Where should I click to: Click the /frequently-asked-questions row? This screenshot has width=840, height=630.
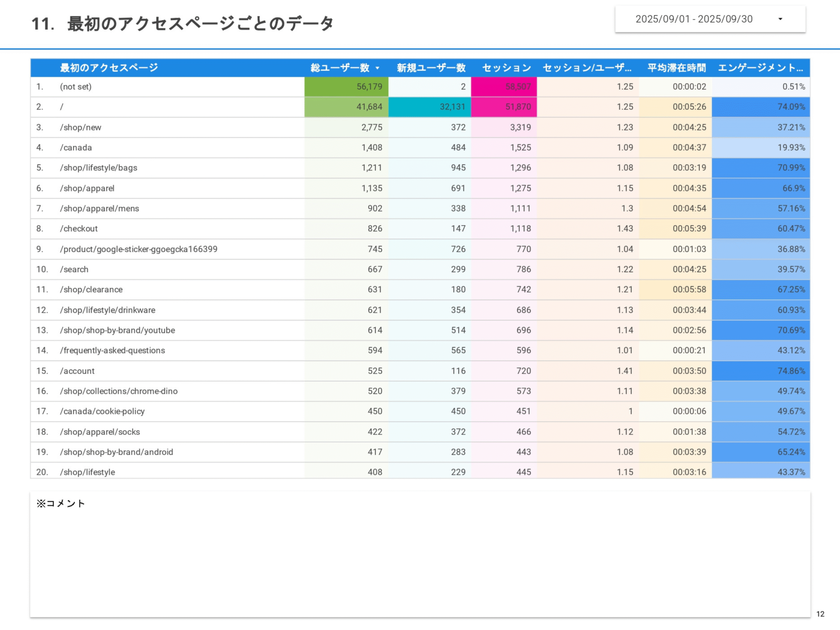113,351
